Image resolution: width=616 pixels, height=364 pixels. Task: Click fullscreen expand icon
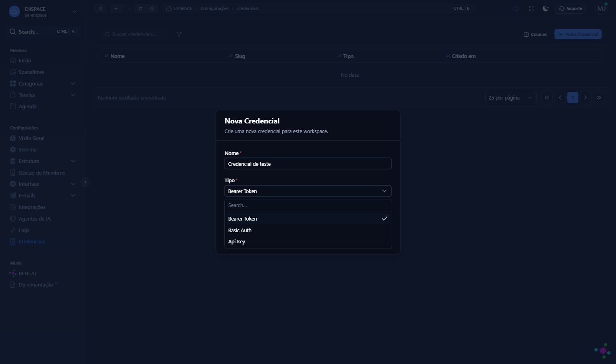[531, 8]
